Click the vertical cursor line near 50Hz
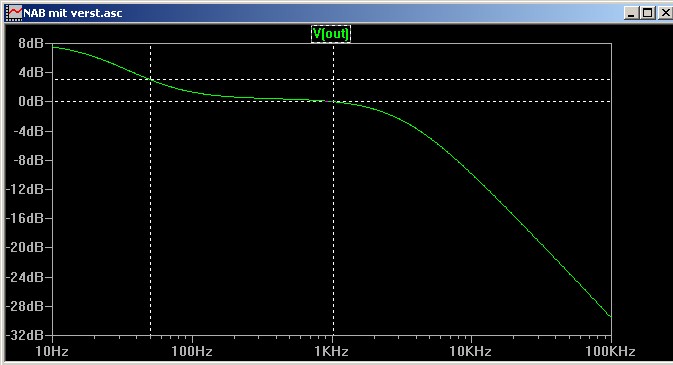Image resolution: width=673 pixels, height=365 pixels. 151,215
